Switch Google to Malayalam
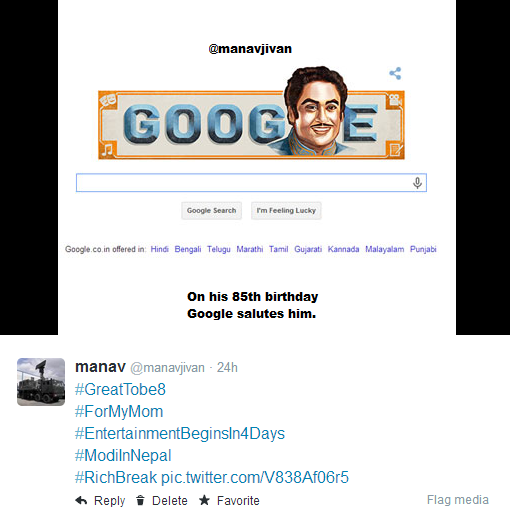The width and height of the screenshot is (510, 523). tap(385, 249)
